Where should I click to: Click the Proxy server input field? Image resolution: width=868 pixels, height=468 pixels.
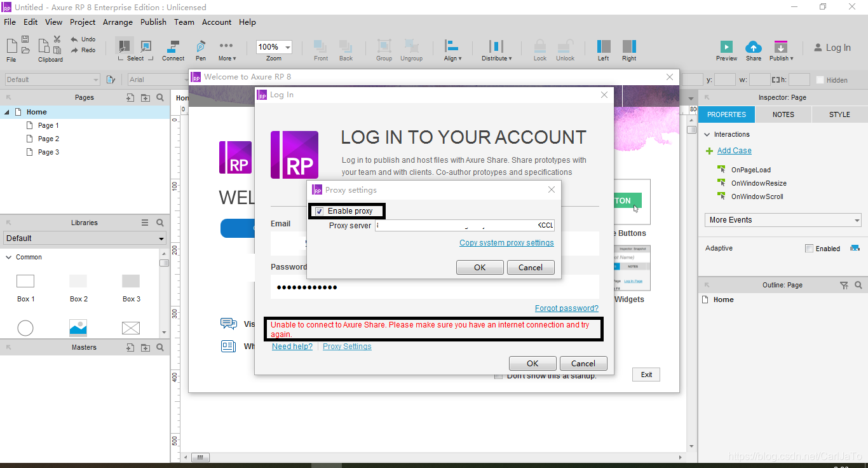465,226
